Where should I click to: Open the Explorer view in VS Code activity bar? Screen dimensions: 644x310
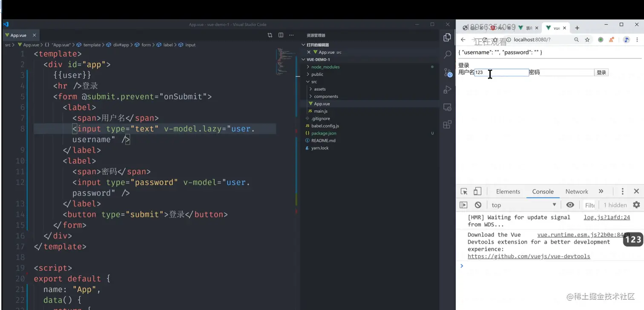pos(447,37)
